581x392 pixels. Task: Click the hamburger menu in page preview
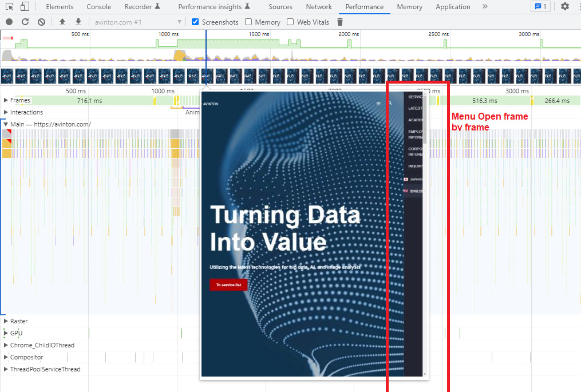tap(378, 104)
